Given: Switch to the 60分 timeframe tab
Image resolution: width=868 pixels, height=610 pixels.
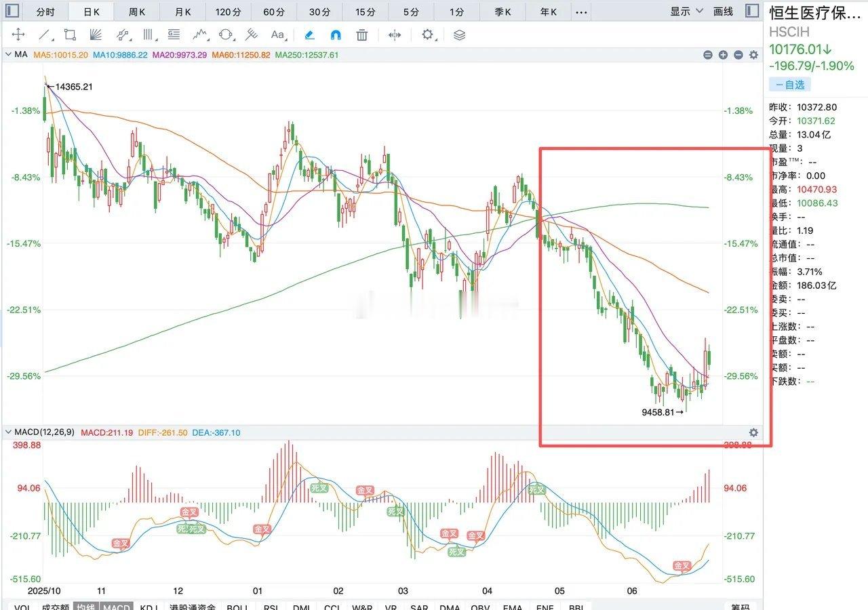Looking at the screenshot, I should click(274, 12).
